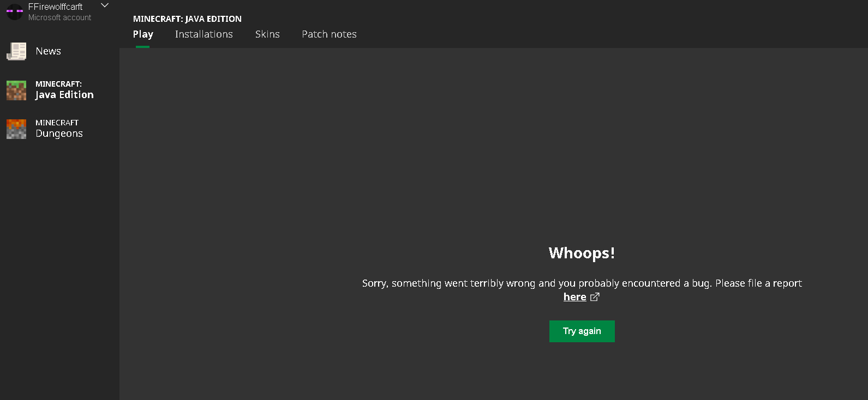Screen dimensions: 868x400
Task: Click the Minecraft Dungeons block icon
Action: (x=16, y=129)
